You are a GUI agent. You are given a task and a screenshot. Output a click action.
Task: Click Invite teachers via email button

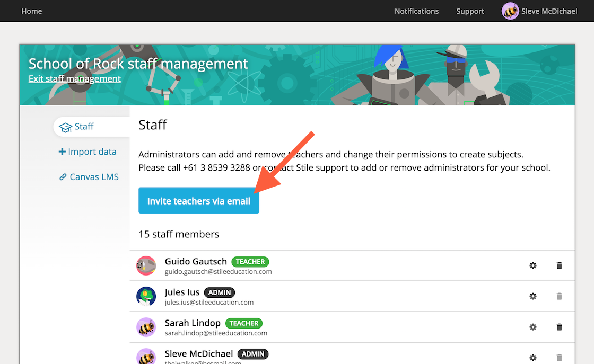point(199,200)
